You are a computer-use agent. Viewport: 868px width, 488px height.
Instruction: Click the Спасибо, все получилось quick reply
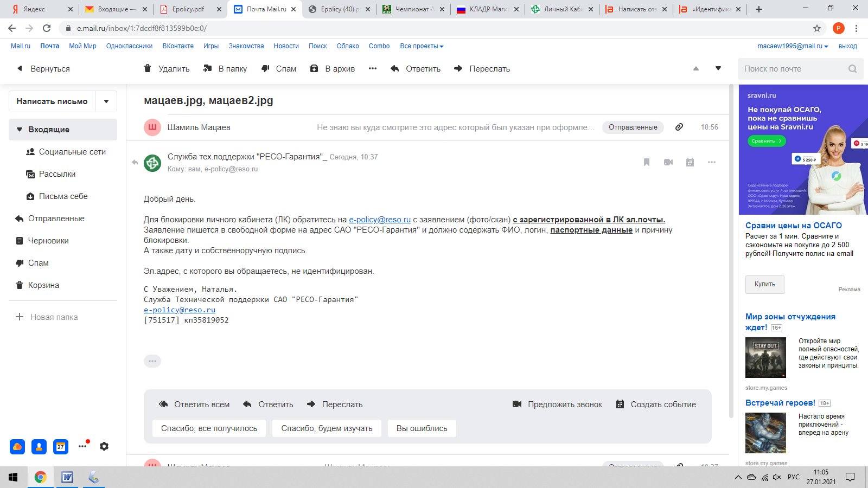point(209,428)
